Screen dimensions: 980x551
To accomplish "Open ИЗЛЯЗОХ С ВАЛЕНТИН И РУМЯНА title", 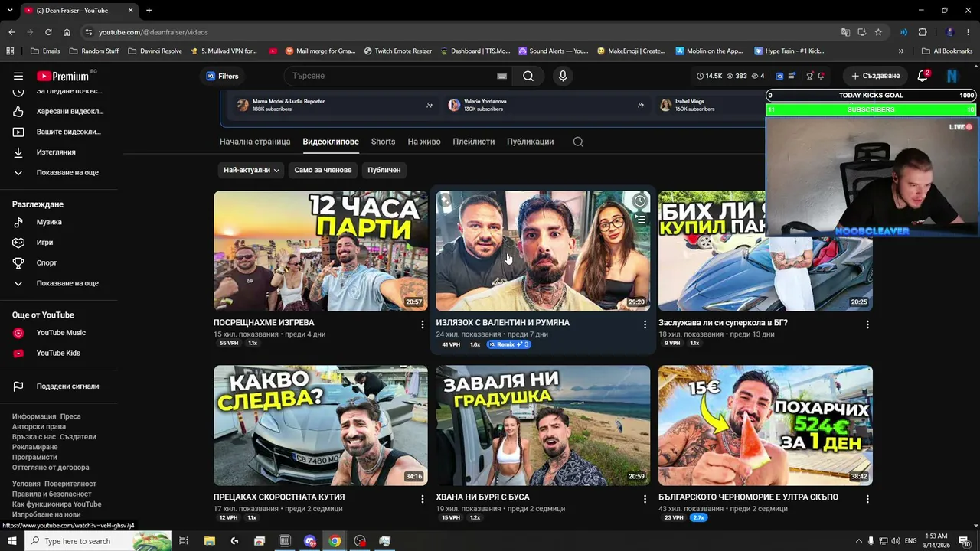I will click(x=503, y=323).
